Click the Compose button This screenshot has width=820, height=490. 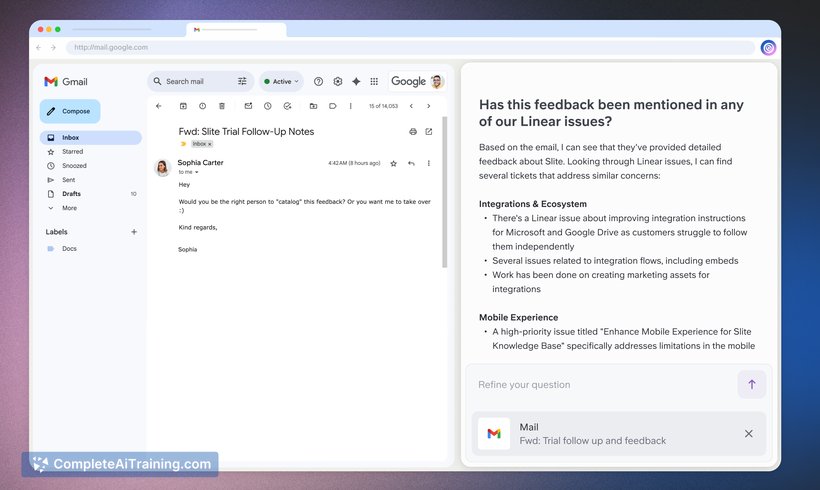tap(70, 111)
